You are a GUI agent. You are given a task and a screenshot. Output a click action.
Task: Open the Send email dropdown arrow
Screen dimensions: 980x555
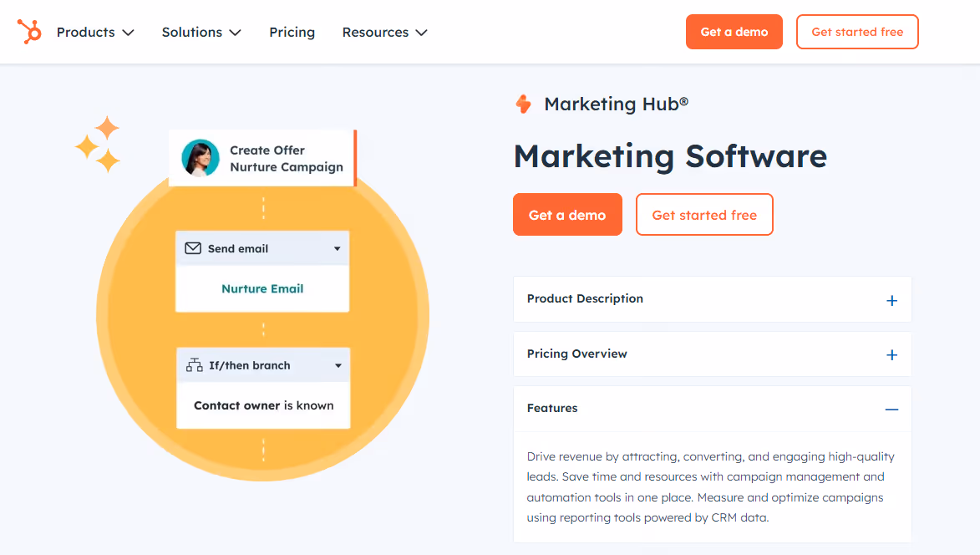click(338, 249)
